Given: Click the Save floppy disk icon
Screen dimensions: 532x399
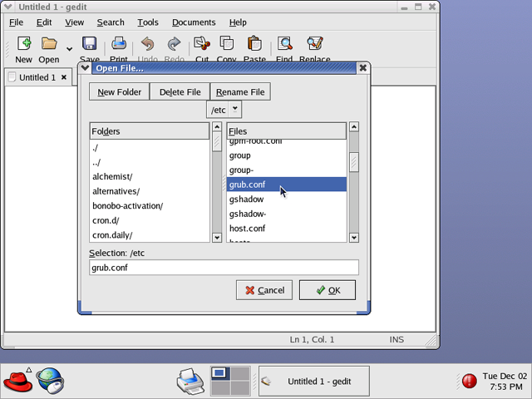Looking at the screenshot, I should pos(89,44).
